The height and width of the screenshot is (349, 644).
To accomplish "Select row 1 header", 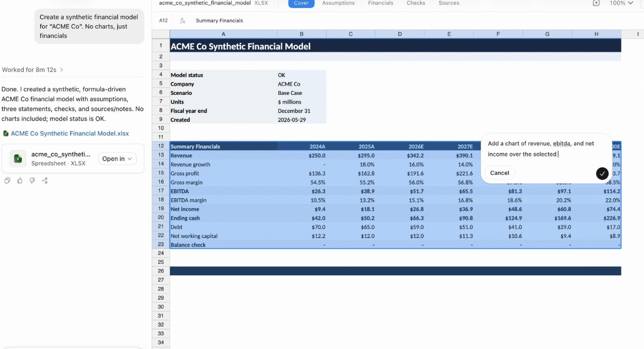I will (160, 45).
